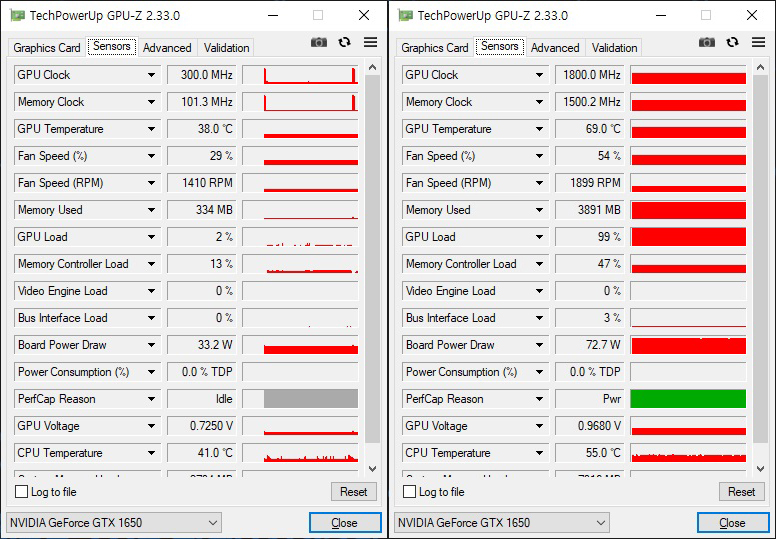The width and height of the screenshot is (776, 539).
Task: Open Advanced tab in right window
Action: [x=555, y=48]
